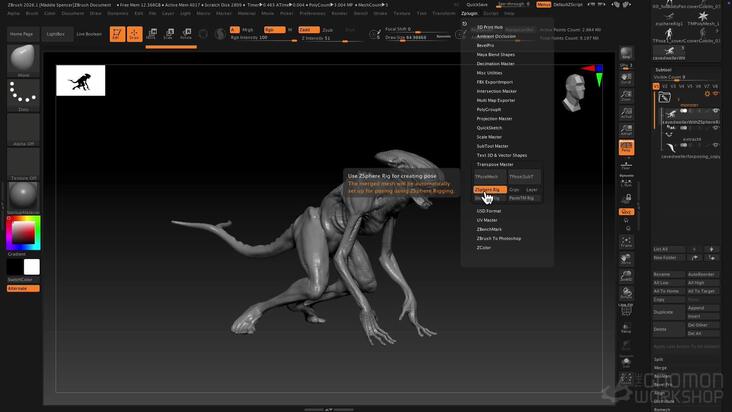Image resolution: width=732 pixels, height=412 pixels.
Task: Toggle Zadd sculpt mode
Action: pyautogui.click(x=309, y=29)
